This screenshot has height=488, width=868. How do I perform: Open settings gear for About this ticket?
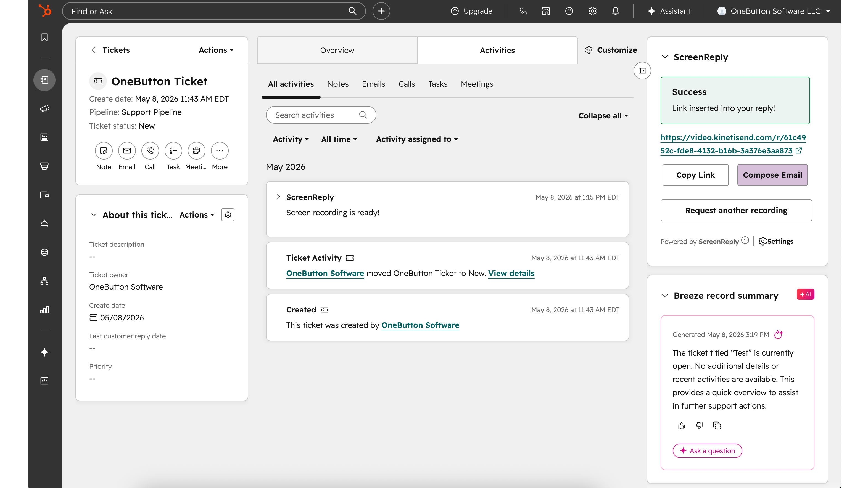click(228, 214)
